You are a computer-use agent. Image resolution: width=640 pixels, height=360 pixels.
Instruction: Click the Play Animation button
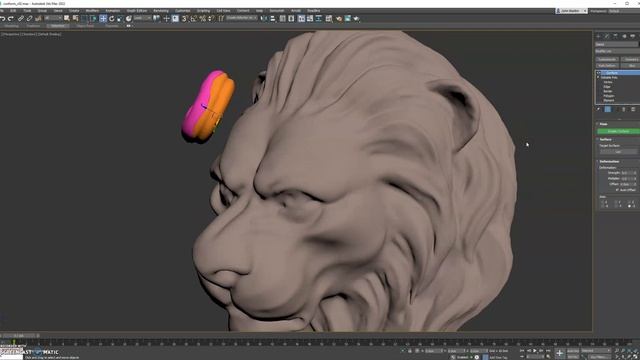535,351
